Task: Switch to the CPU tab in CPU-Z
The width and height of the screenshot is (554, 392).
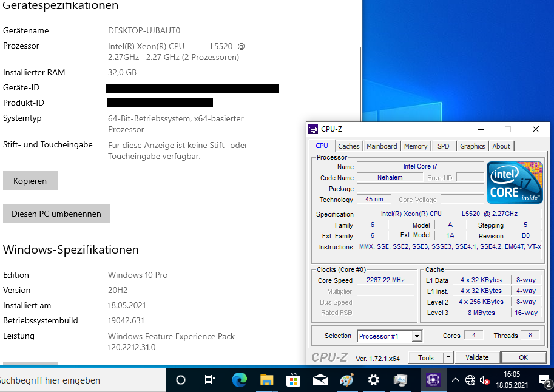Action: click(322, 146)
